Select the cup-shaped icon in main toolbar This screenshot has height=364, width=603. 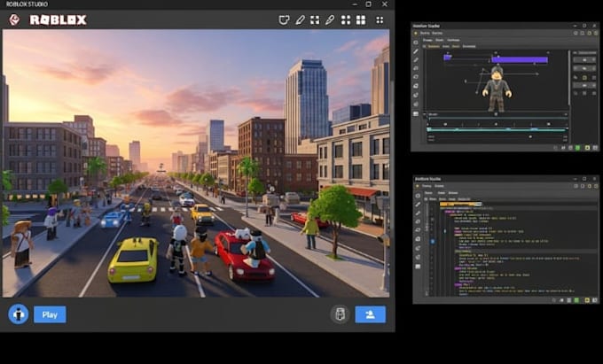pyautogui.click(x=284, y=20)
